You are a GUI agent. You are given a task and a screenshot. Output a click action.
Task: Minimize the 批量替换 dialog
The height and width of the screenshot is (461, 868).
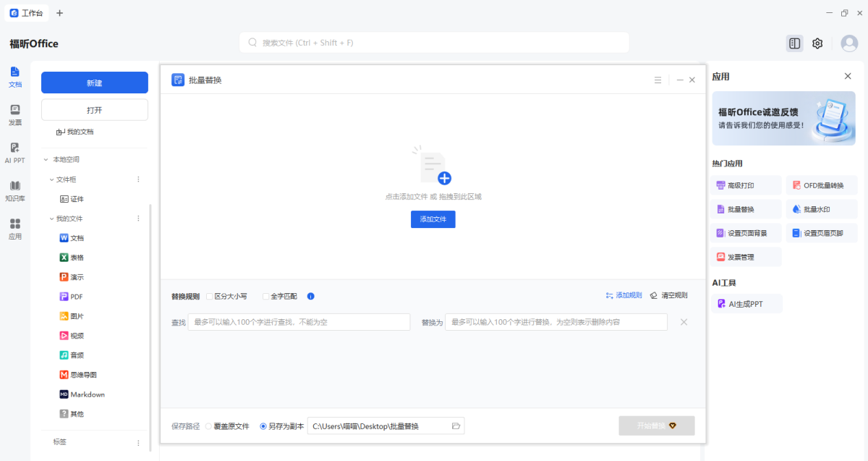[680, 80]
